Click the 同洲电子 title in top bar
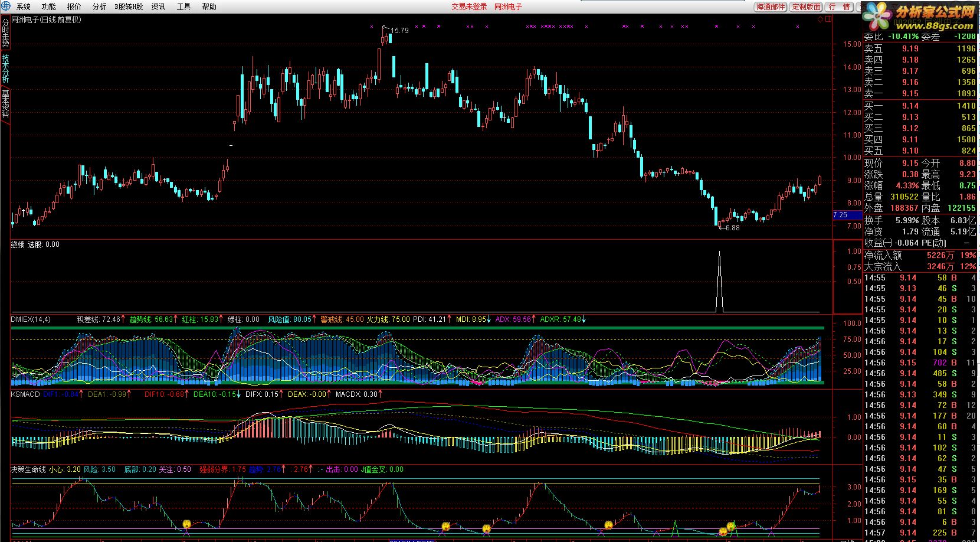Image resolution: width=980 pixels, height=542 pixels. tap(508, 6)
